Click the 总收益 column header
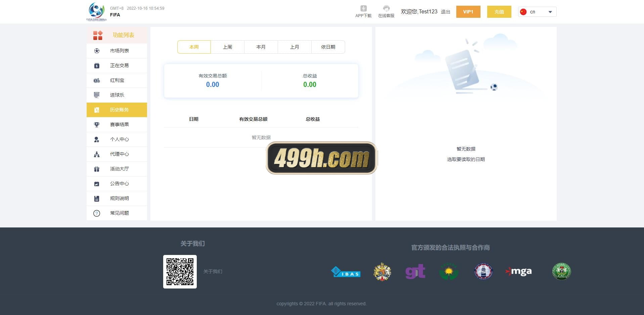644x315 pixels. tap(313, 119)
